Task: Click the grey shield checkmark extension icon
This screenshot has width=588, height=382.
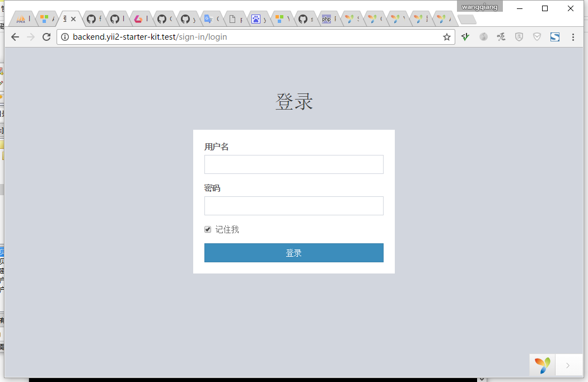Action: pyautogui.click(x=537, y=37)
